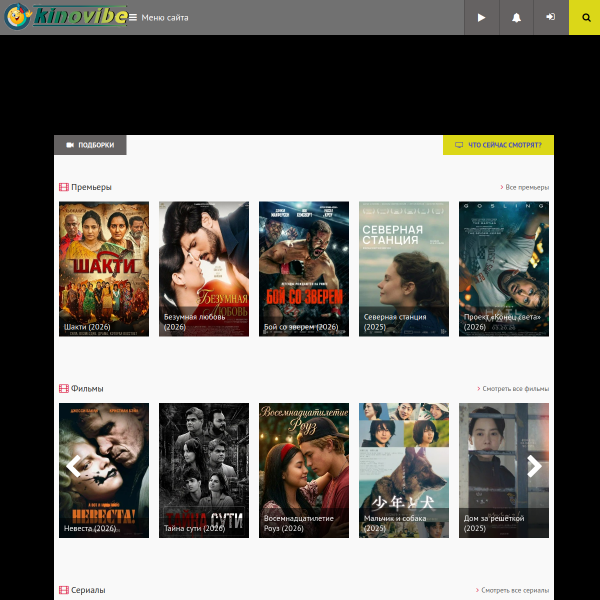This screenshot has width=600, height=600.
Task: Open search with magnifier icon
Action: pyautogui.click(x=585, y=18)
